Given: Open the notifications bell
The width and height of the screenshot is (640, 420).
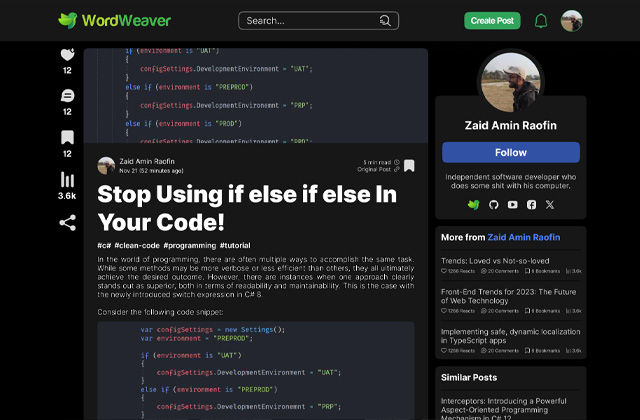Looking at the screenshot, I should (x=541, y=21).
